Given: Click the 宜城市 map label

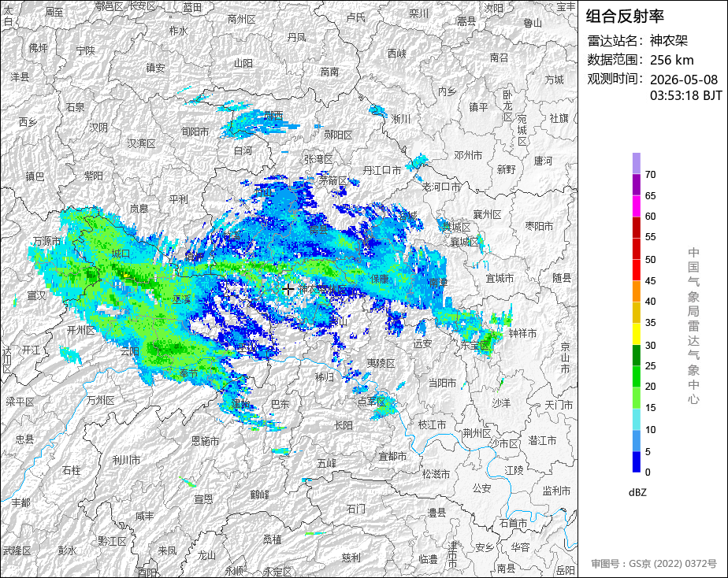Looking at the screenshot, I should pyautogui.click(x=500, y=278).
